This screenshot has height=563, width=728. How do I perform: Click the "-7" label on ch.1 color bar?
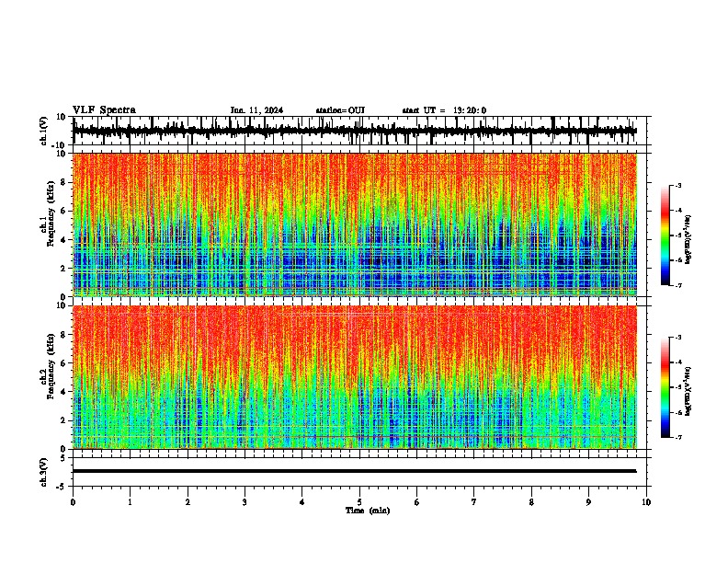pyautogui.click(x=678, y=285)
